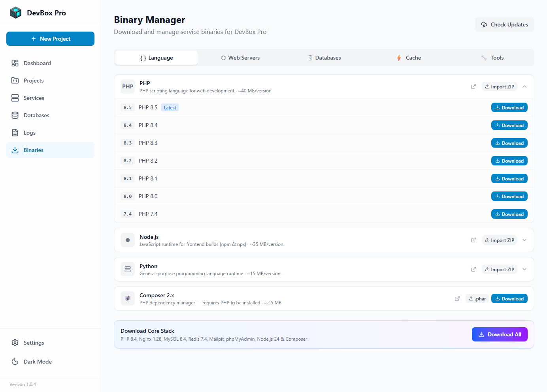The height and width of the screenshot is (392, 547).
Task: Collapse the PHP version list chevron
Action: (524, 86)
